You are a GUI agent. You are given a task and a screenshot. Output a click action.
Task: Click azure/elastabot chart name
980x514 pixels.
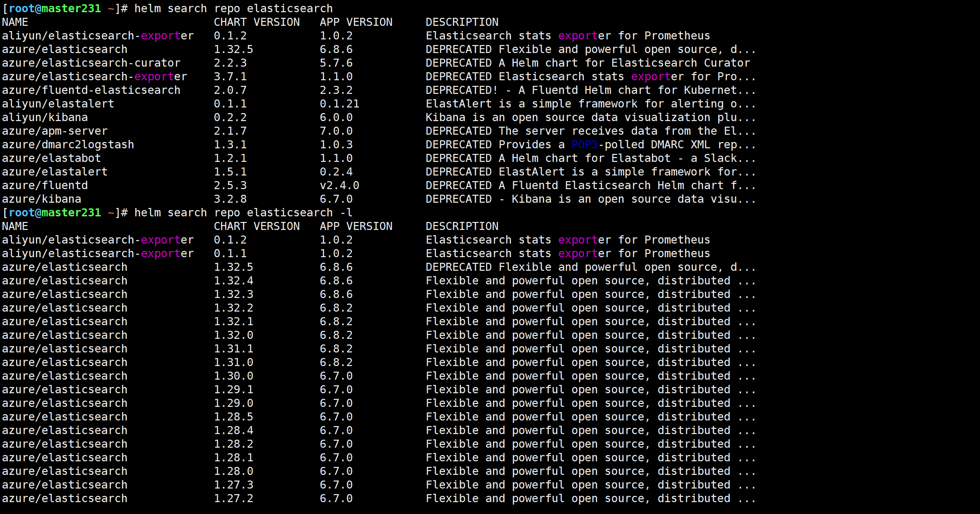coord(51,158)
